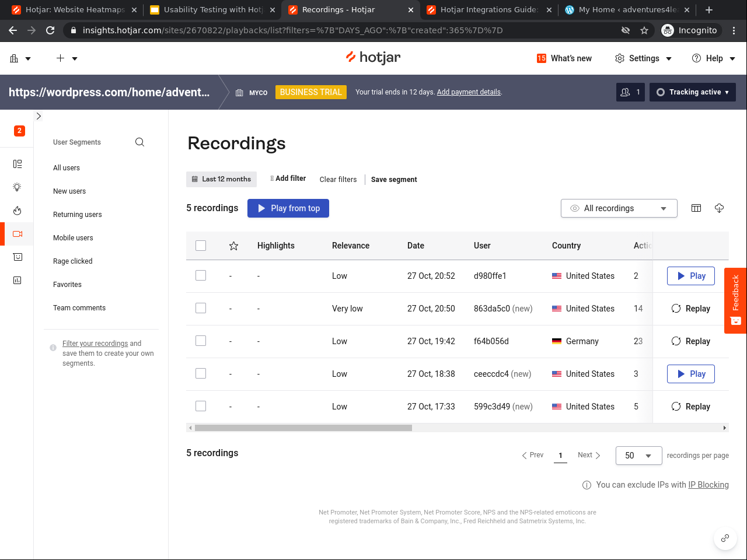Click the info icon beside IP Blocking note
This screenshot has width=747, height=560.
[587, 485]
